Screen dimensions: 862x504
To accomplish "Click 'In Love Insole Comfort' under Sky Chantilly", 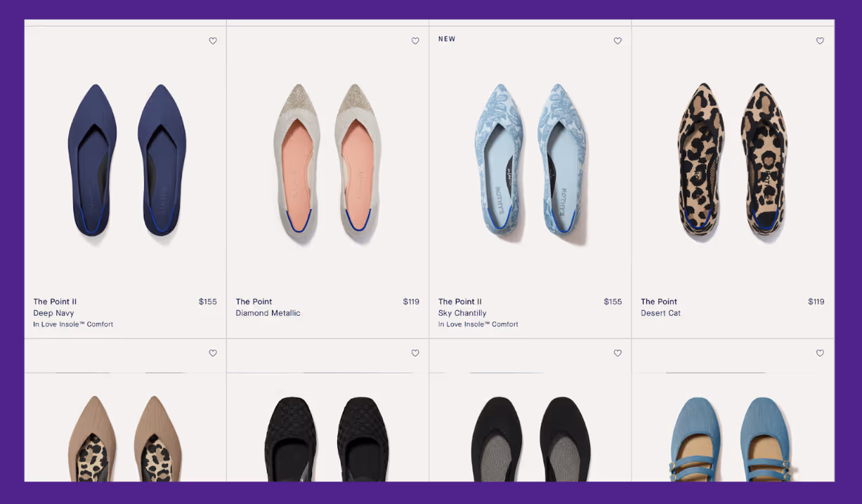I will tap(478, 324).
